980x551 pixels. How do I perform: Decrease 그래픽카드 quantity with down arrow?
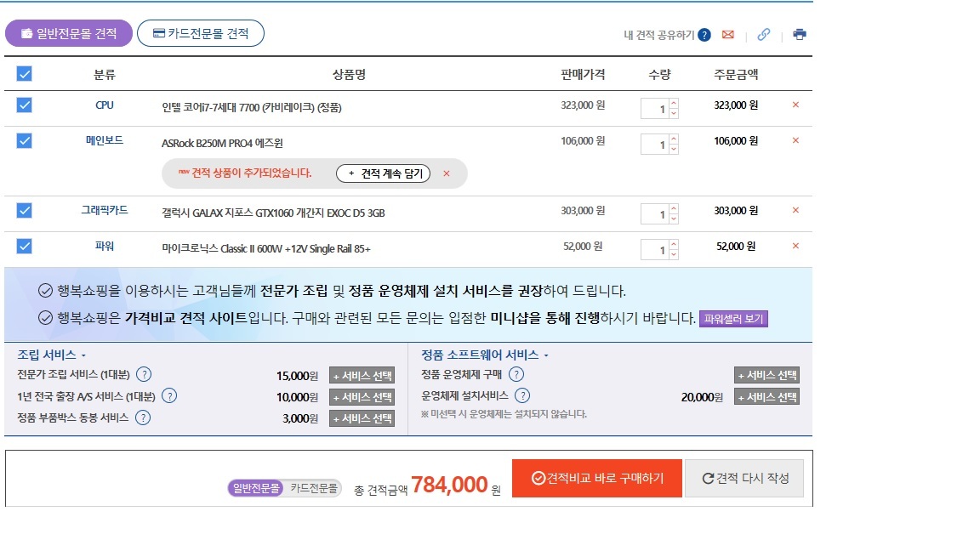tap(674, 219)
